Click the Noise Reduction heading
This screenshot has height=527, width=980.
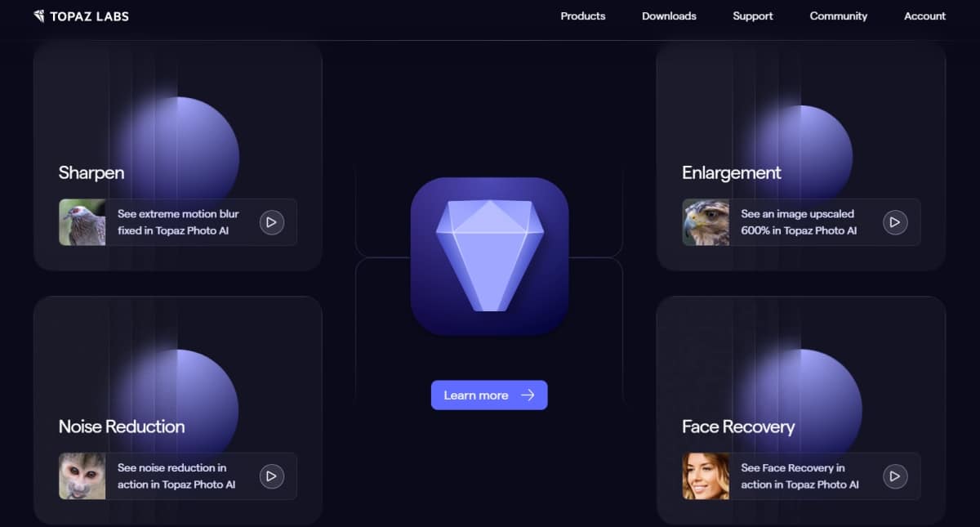(122, 427)
